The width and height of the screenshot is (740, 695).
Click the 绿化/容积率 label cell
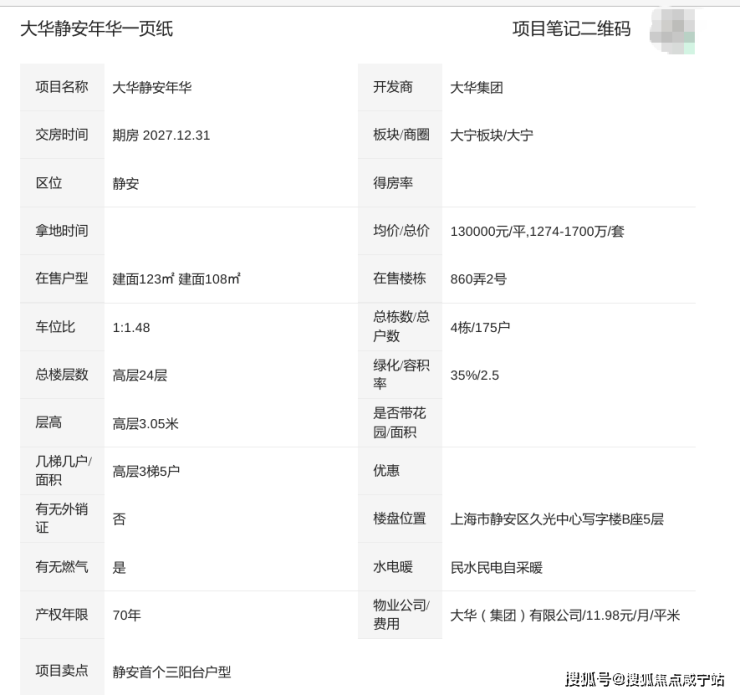coord(400,375)
